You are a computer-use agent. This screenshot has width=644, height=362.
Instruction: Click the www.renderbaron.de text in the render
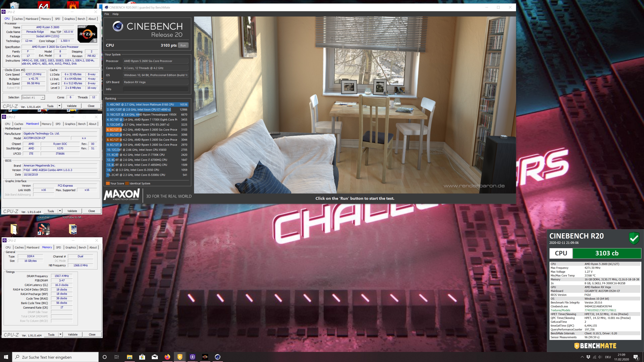point(474,186)
